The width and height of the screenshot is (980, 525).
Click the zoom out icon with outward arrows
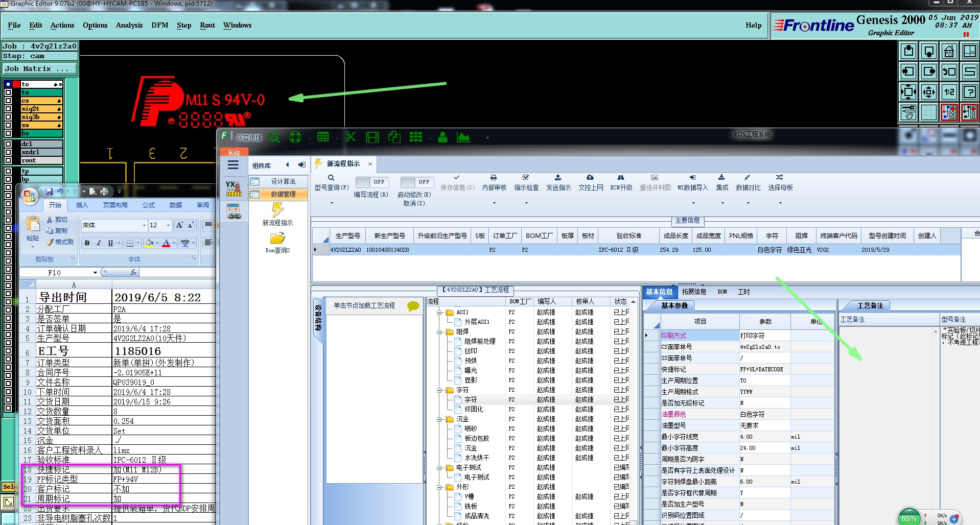(928, 92)
